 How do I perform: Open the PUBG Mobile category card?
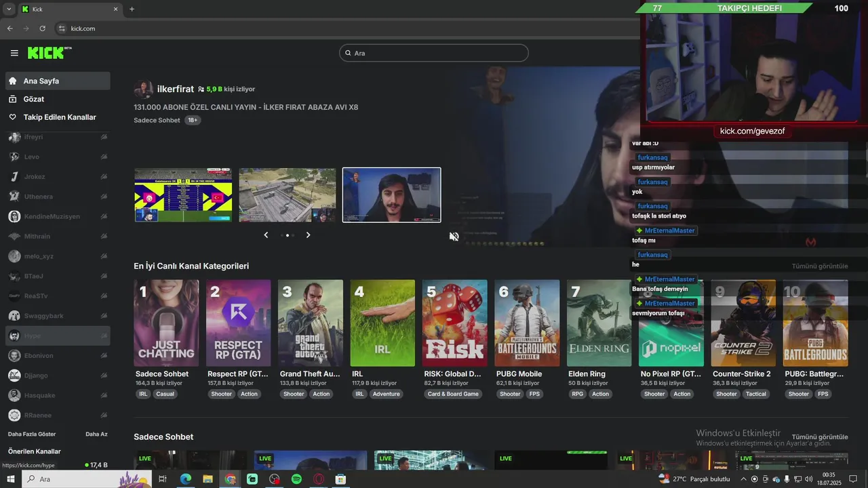(x=527, y=323)
